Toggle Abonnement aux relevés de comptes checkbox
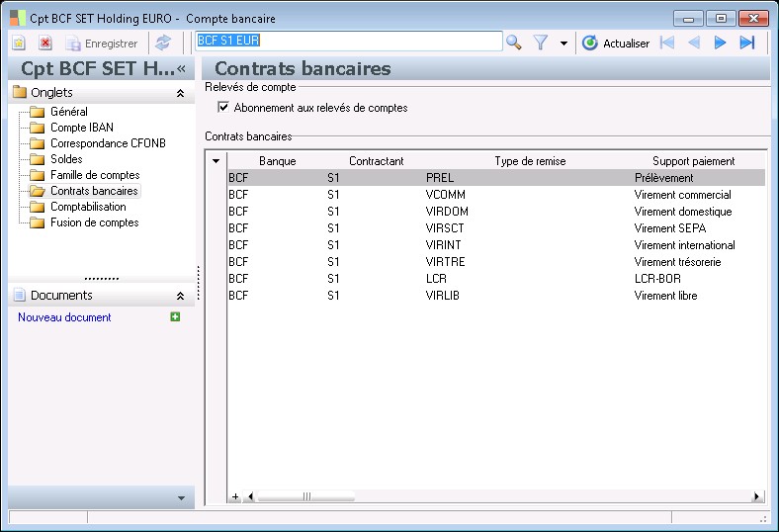 click(223, 108)
